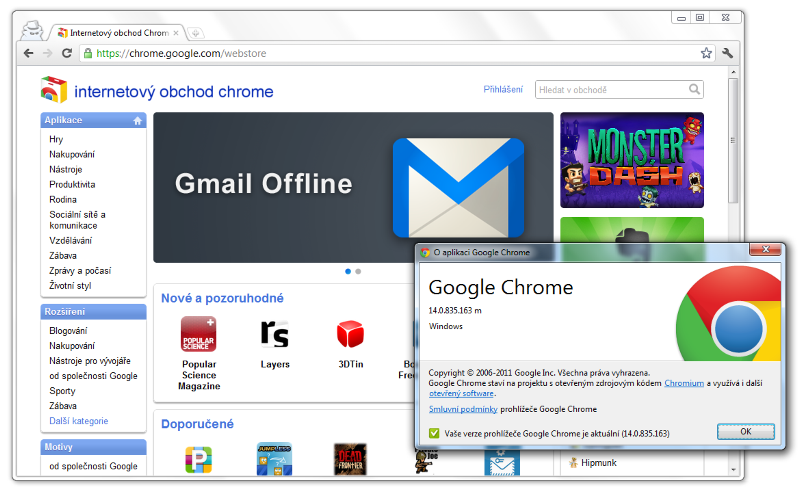The height and width of the screenshot is (490, 800).
Task: Select the first carousel dot
Action: (x=348, y=272)
